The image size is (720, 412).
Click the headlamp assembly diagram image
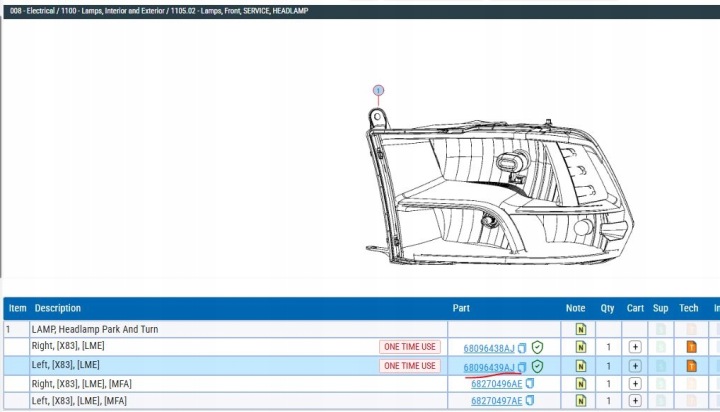[x=500, y=186]
